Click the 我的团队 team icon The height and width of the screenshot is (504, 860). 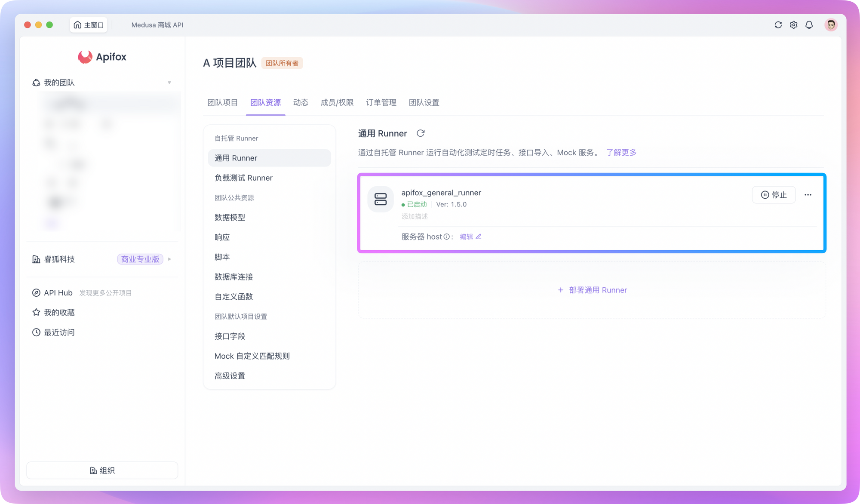coord(36,83)
